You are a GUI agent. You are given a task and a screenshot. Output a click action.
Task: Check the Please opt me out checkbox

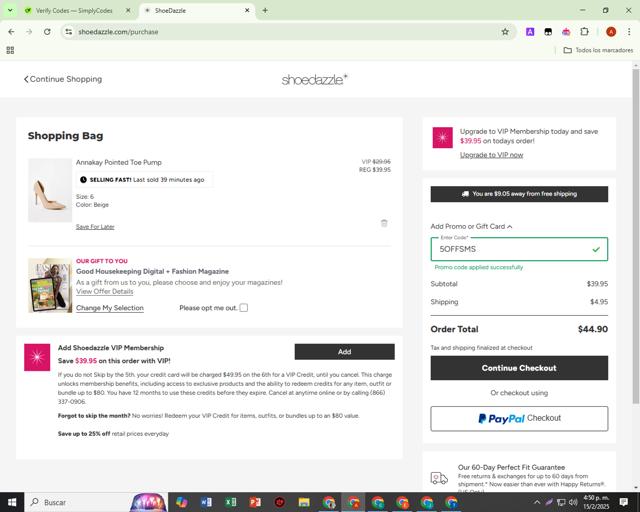(244, 308)
